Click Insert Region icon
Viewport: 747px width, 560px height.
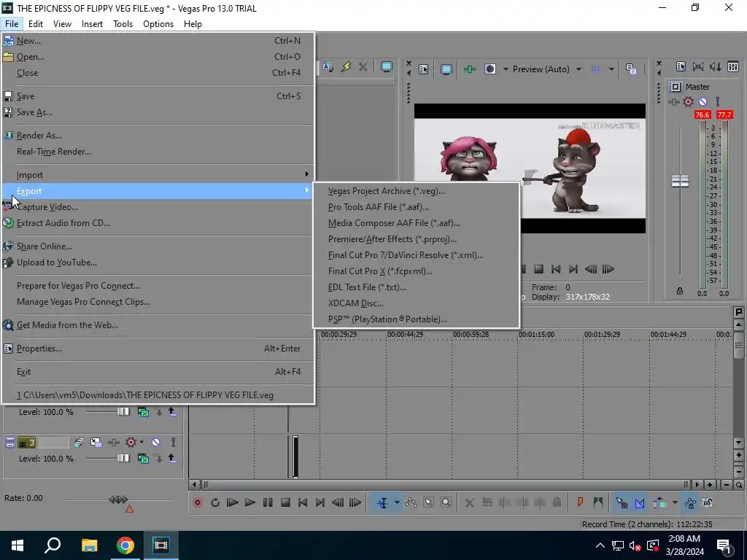pyautogui.click(x=598, y=502)
